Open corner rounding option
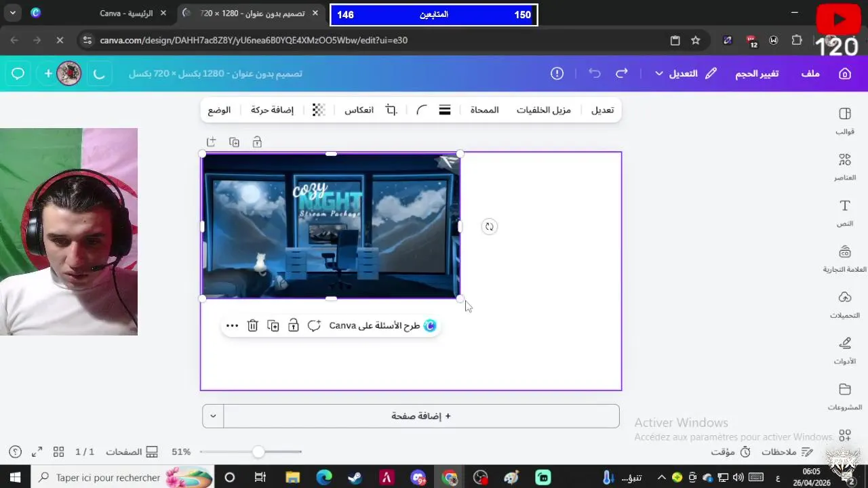Screen dimensions: 868x488 pyautogui.click(x=422, y=110)
